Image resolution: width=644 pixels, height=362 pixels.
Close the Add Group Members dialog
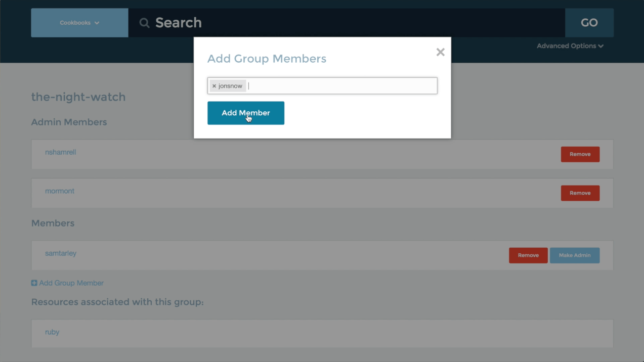tap(440, 52)
